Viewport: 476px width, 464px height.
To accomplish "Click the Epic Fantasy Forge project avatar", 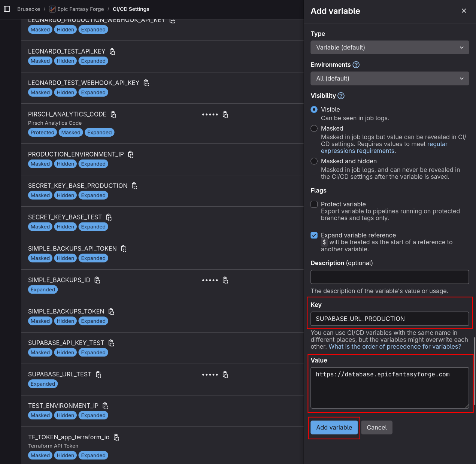I will coord(52,9).
